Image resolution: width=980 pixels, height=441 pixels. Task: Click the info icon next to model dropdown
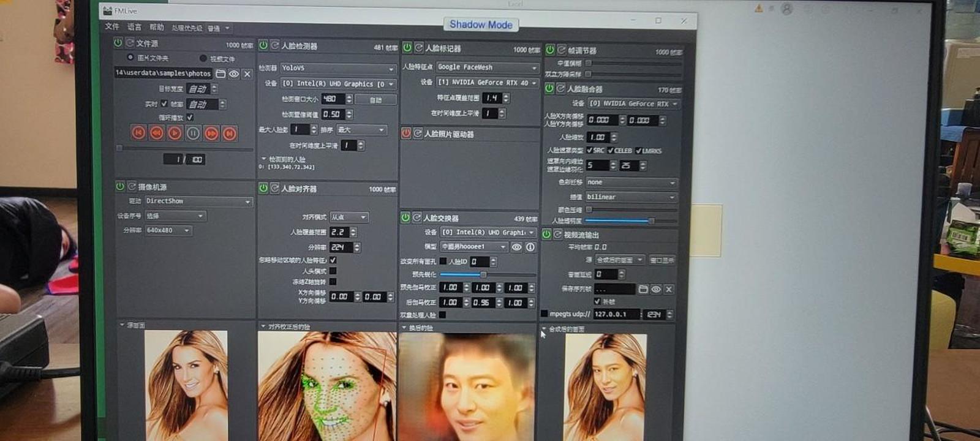[x=530, y=247]
